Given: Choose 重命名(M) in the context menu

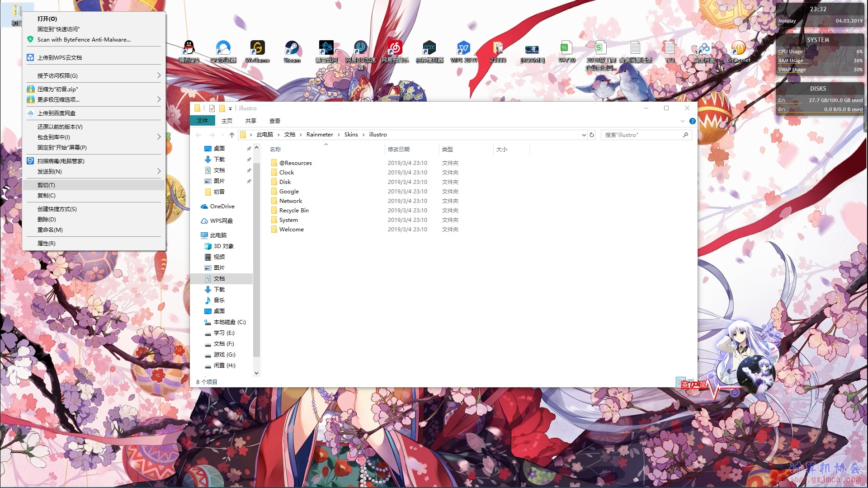Looking at the screenshot, I should pos(94,230).
